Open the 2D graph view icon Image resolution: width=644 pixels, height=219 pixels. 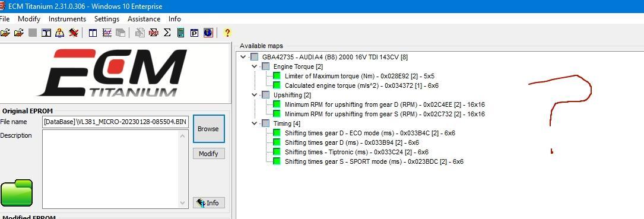point(107,33)
